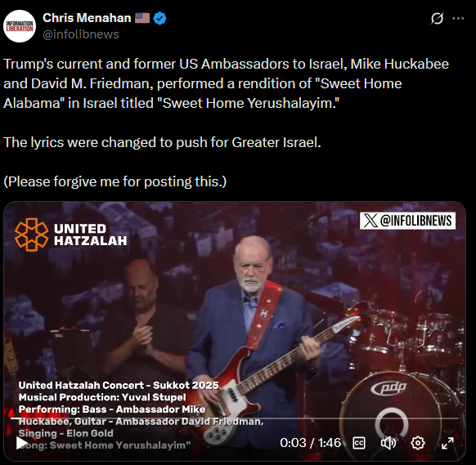Viewport: 476px width, 465px height.
Task: Click the 0:03 / 1:46 time display
Action: coord(310,443)
